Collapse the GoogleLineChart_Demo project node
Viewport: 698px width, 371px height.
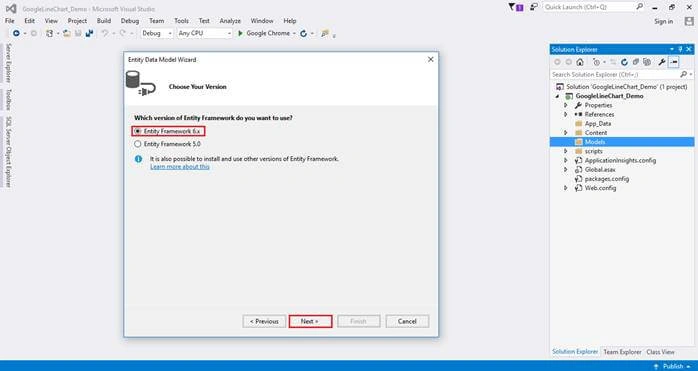tap(558, 96)
